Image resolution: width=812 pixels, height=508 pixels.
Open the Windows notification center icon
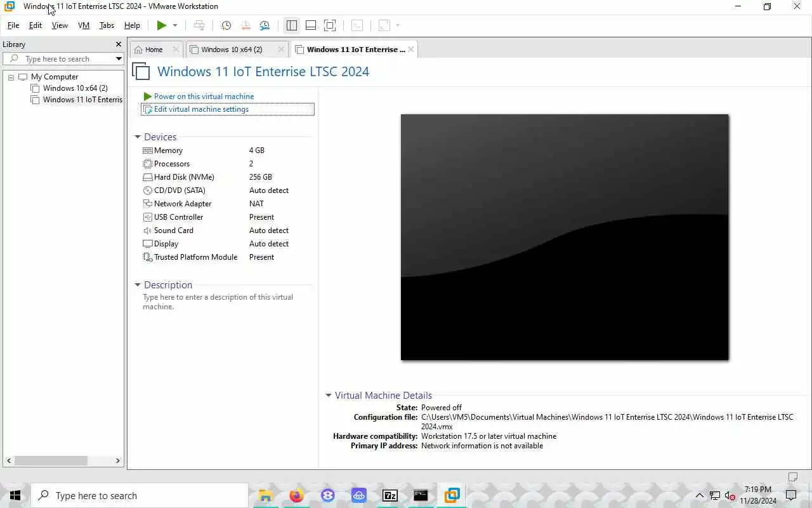791,496
